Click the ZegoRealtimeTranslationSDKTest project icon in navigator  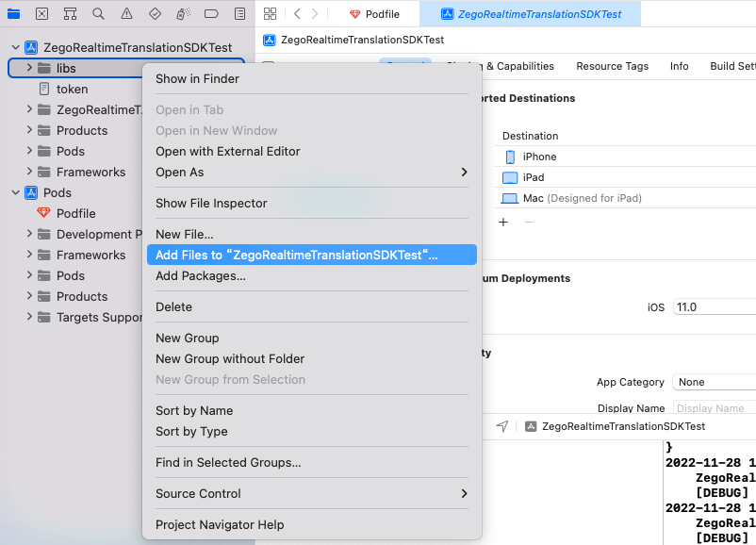tap(31, 47)
